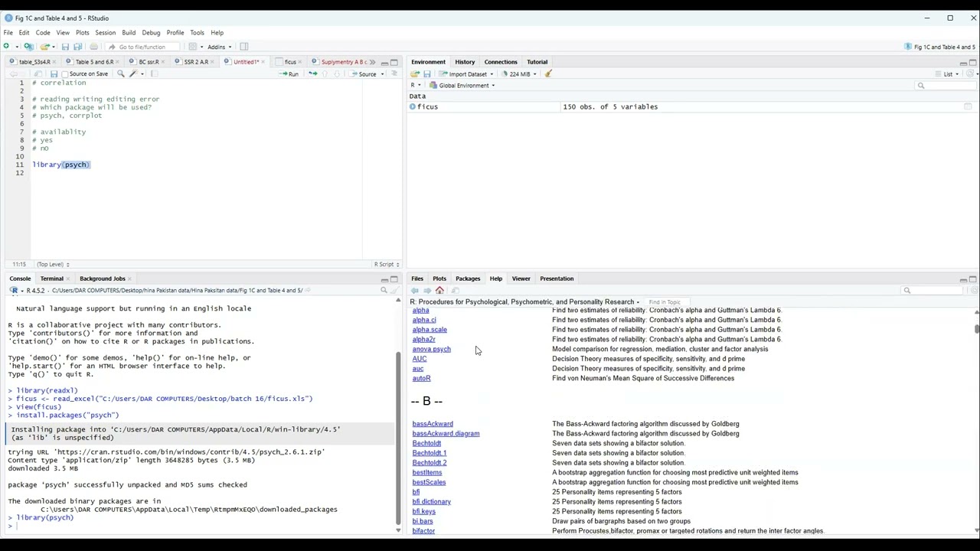This screenshot has height=551, width=980.
Task: Open the Bechtoldt.1 help link
Action: pos(430,453)
